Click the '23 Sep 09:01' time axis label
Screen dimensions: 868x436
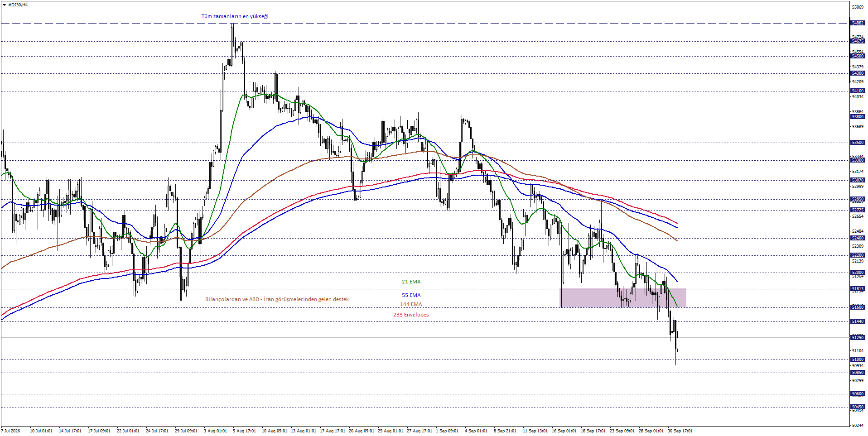622,431
